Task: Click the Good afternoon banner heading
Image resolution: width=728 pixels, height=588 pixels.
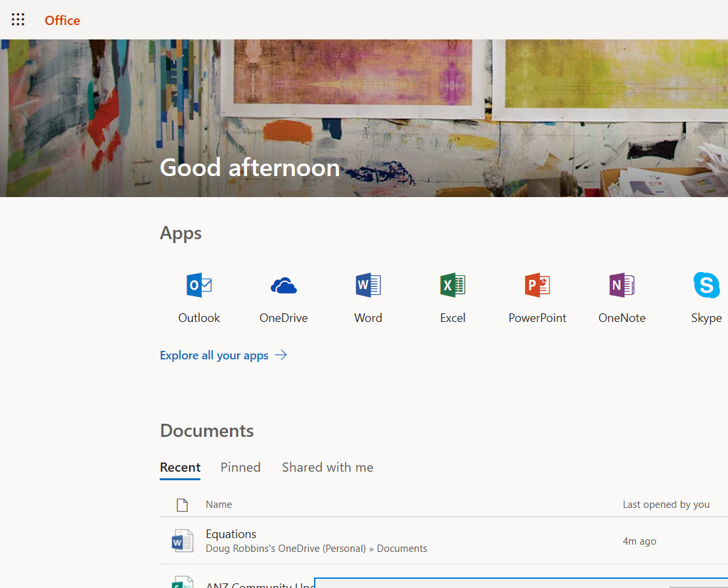Action: pyautogui.click(x=250, y=168)
